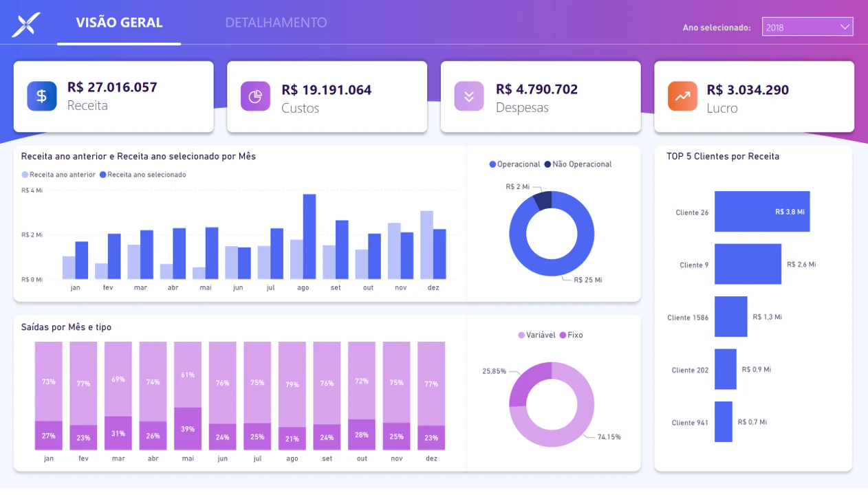Select the VISÃO GERAL tab

click(119, 23)
